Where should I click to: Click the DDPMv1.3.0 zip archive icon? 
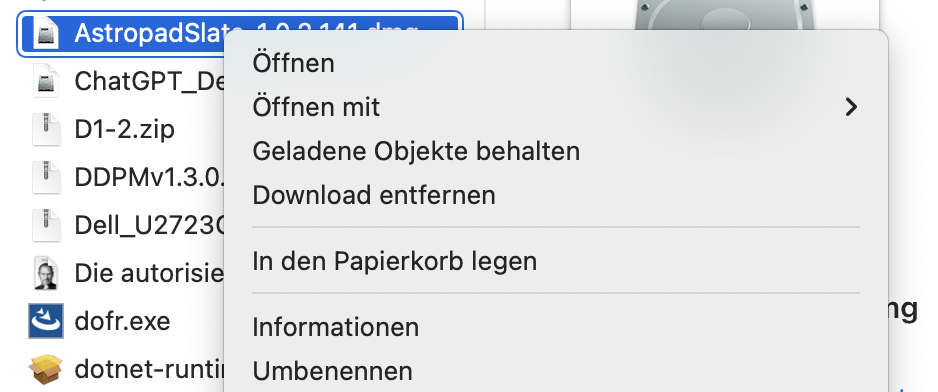point(46,177)
